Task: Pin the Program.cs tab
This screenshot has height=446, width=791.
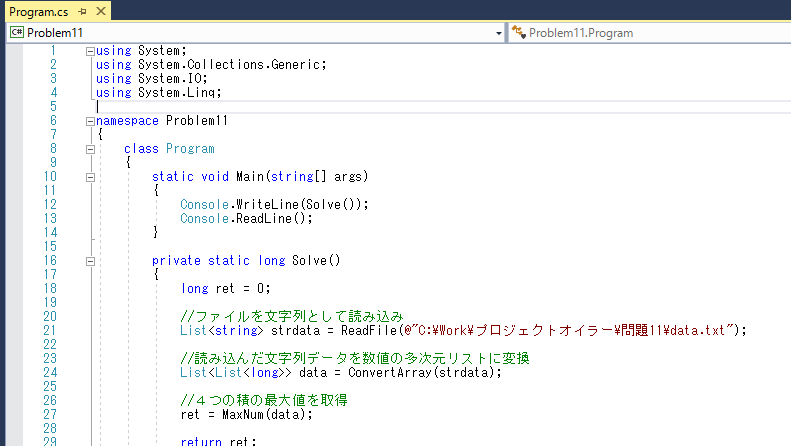Action: (82, 11)
